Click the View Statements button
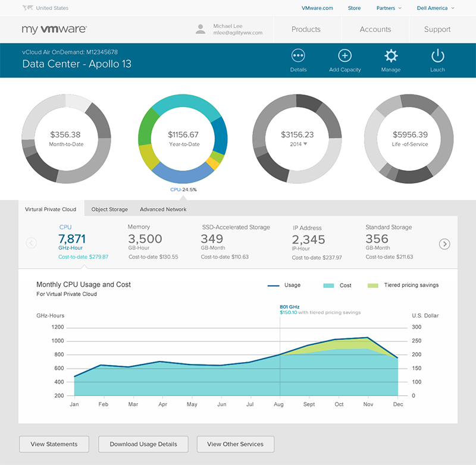Image resolution: width=476 pixels, height=465 pixels. click(54, 444)
